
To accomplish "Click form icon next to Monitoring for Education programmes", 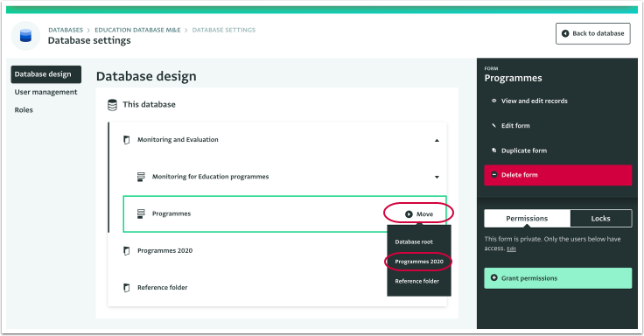I will [x=141, y=177].
